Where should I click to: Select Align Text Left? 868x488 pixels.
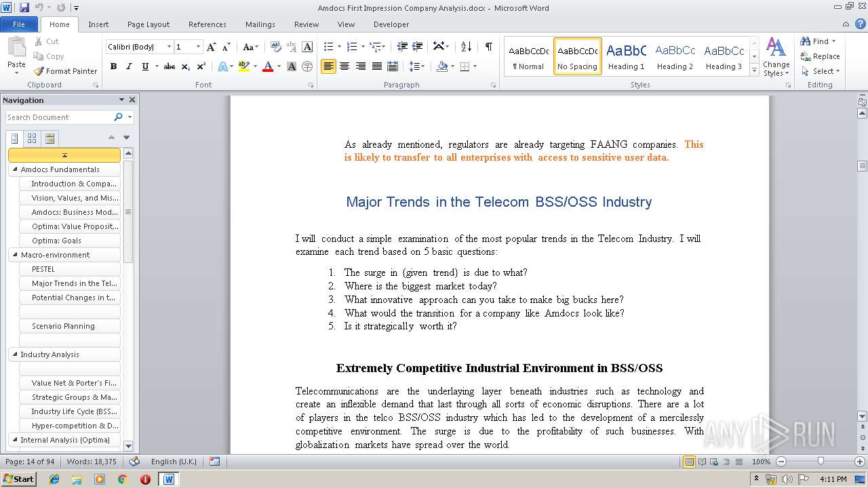pos(329,66)
